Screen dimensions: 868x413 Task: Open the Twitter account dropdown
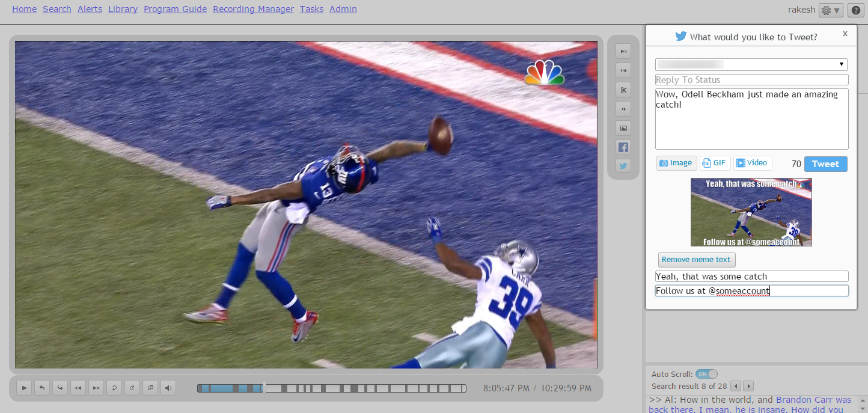pos(751,64)
